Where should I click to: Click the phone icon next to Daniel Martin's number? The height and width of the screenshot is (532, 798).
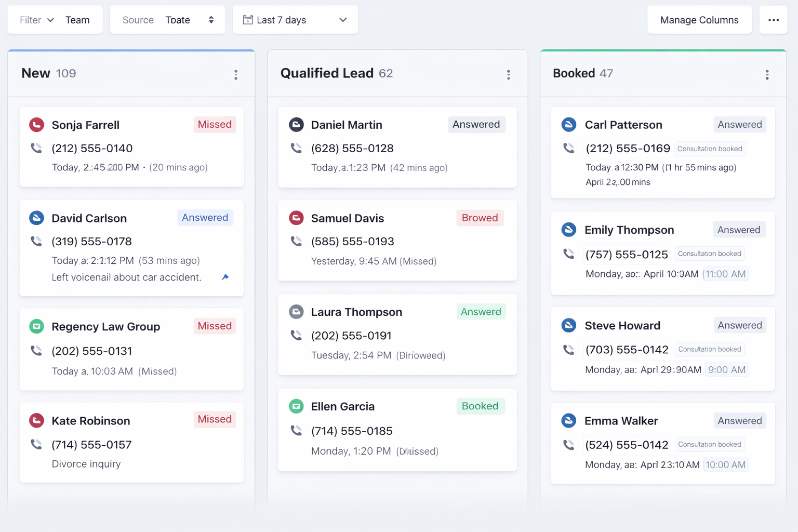[x=296, y=148]
